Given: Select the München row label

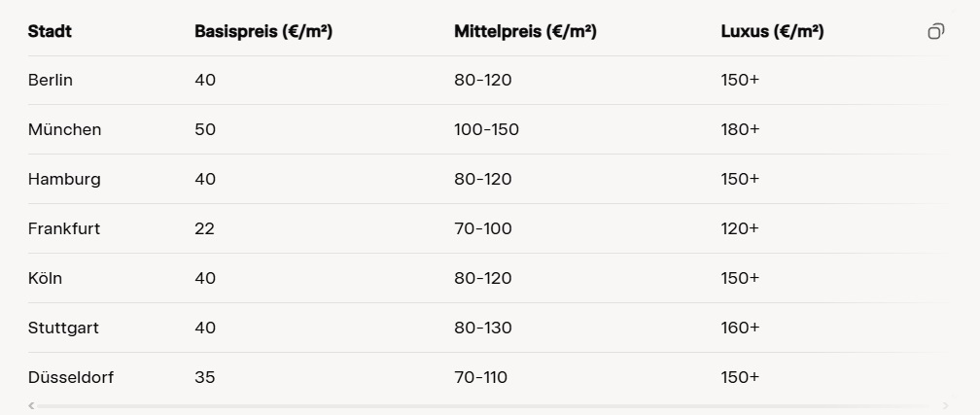Looking at the screenshot, I should pyautogui.click(x=64, y=129).
